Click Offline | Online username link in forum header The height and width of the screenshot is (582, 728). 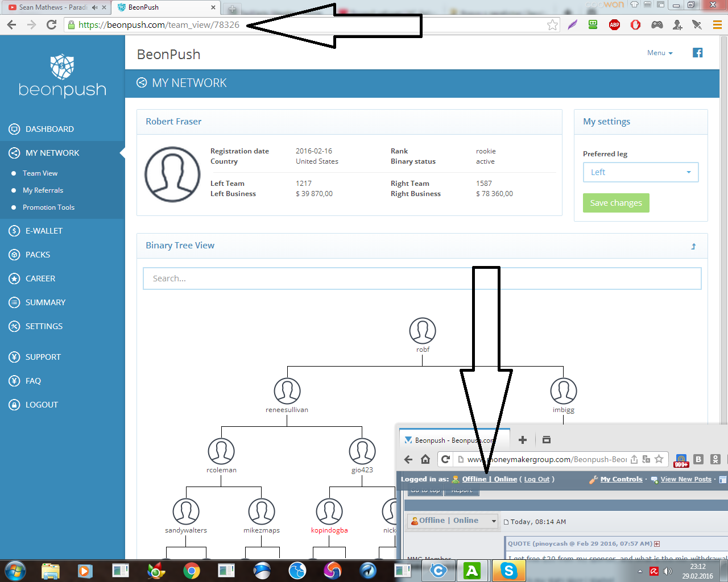[x=490, y=479]
